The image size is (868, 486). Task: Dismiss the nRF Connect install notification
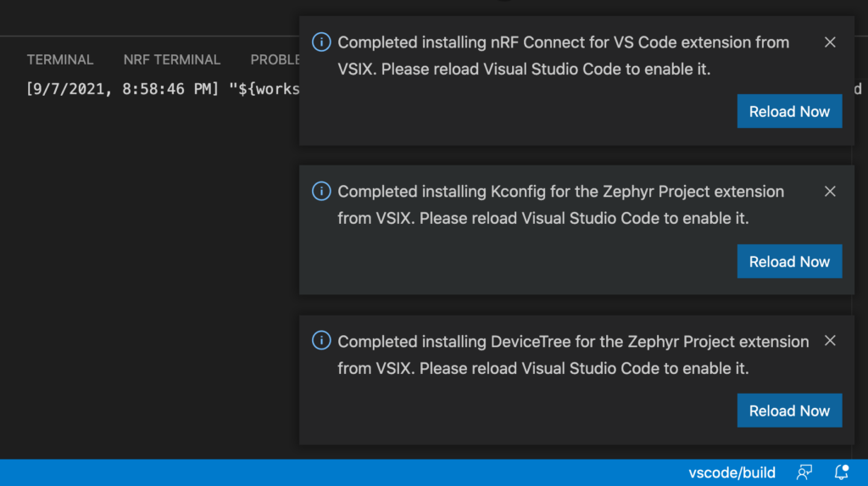tap(830, 42)
